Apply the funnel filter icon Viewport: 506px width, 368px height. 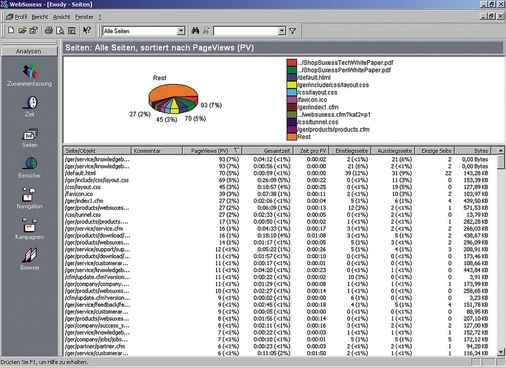[x=292, y=31]
